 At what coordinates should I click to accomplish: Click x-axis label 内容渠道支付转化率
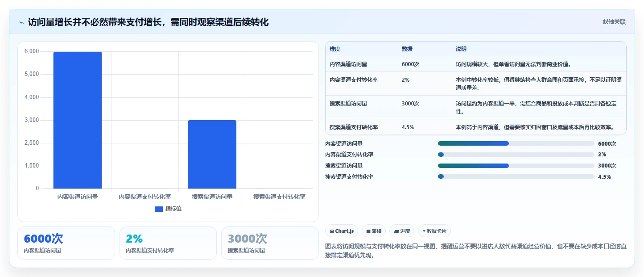click(145, 197)
